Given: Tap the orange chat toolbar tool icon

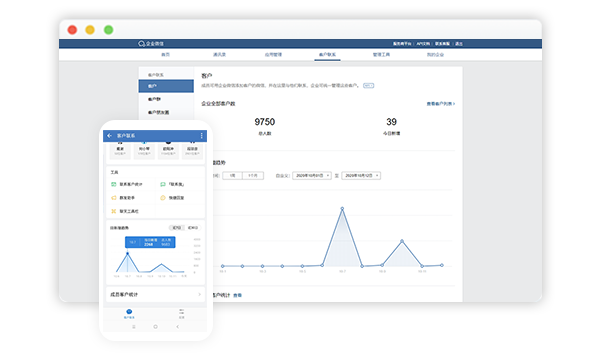Looking at the screenshot, I should 114,211.
